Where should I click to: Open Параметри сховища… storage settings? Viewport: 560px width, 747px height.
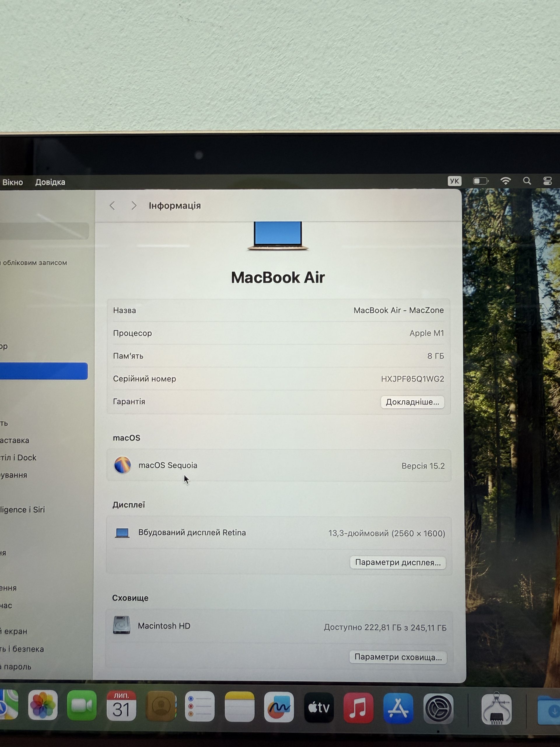click(x=398, y=657)
